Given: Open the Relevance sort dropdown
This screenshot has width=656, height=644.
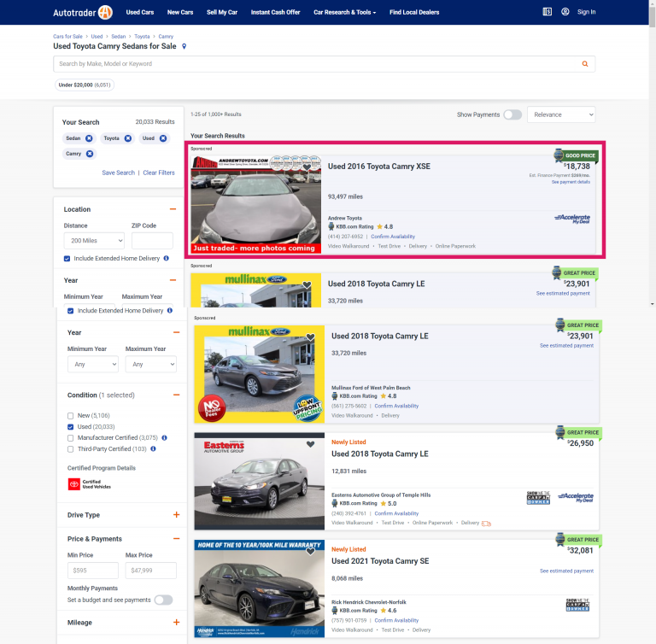Looking at the screenshot, I should click(x=561, y=114).
